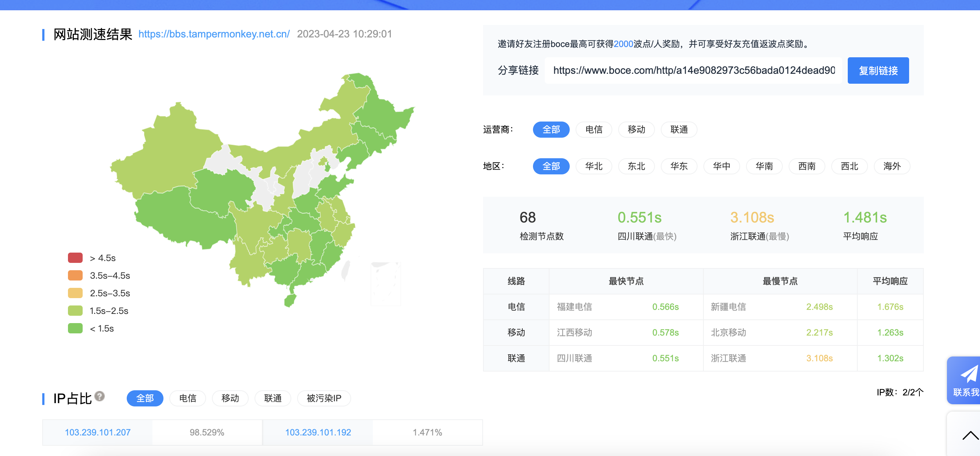Click the 2000 reward points link

[x=623, y=44]
